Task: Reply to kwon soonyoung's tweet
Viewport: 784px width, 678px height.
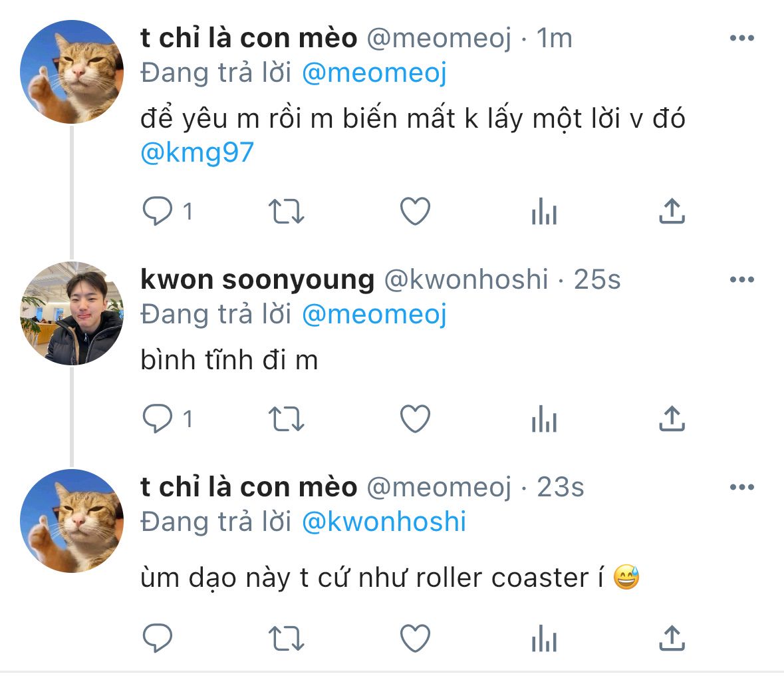Action: click(x=158, y=419)
